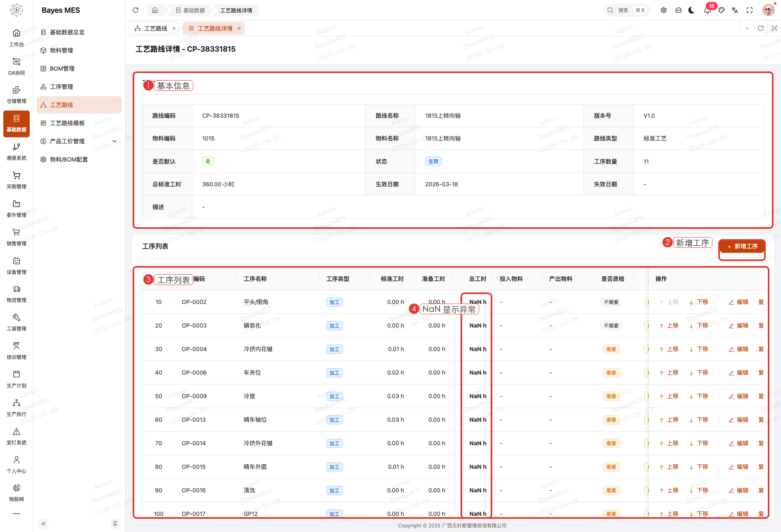The image size is (781, 532).
Task: Edit operation OP-0016
Action: click(x=738, y=490)
